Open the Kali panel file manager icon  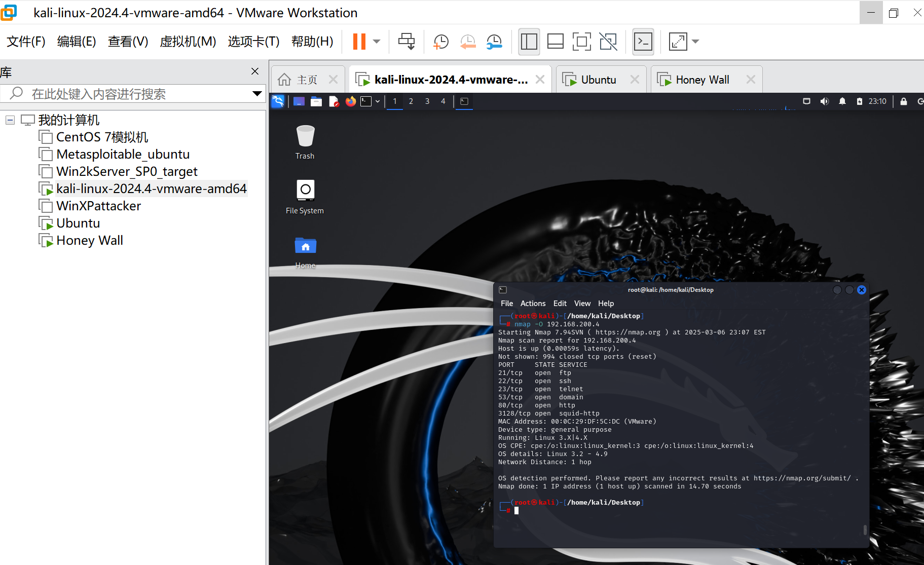pyautogui.click(x=316, y=101)
